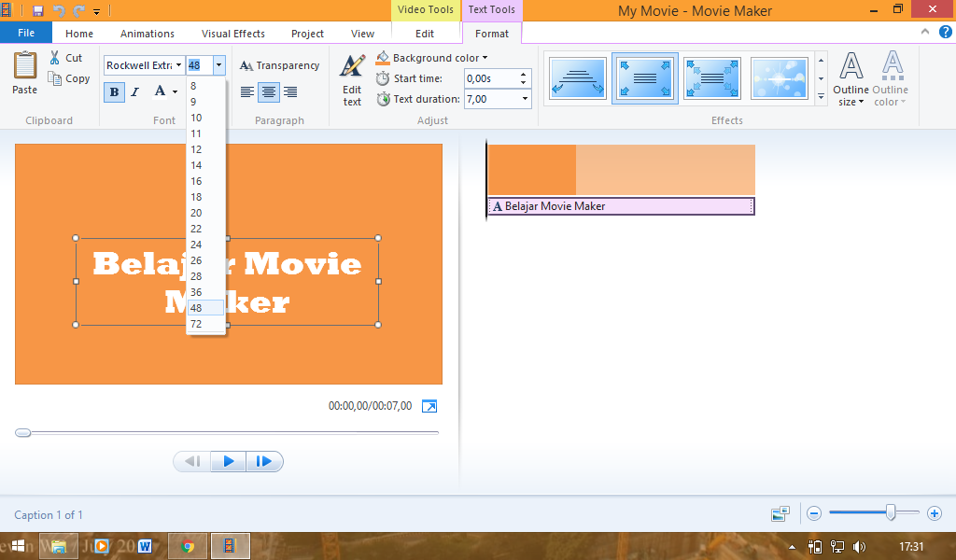
Task: Apply the selected zoom-in text effect
Action: click(645, 78)
